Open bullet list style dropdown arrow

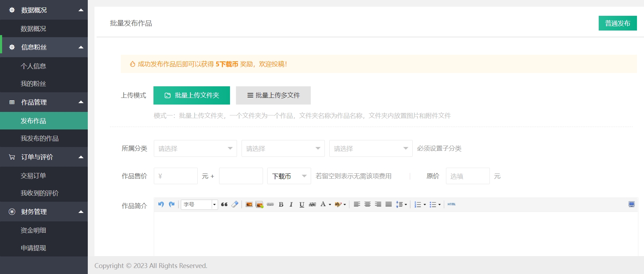click(x=439, y=205)
